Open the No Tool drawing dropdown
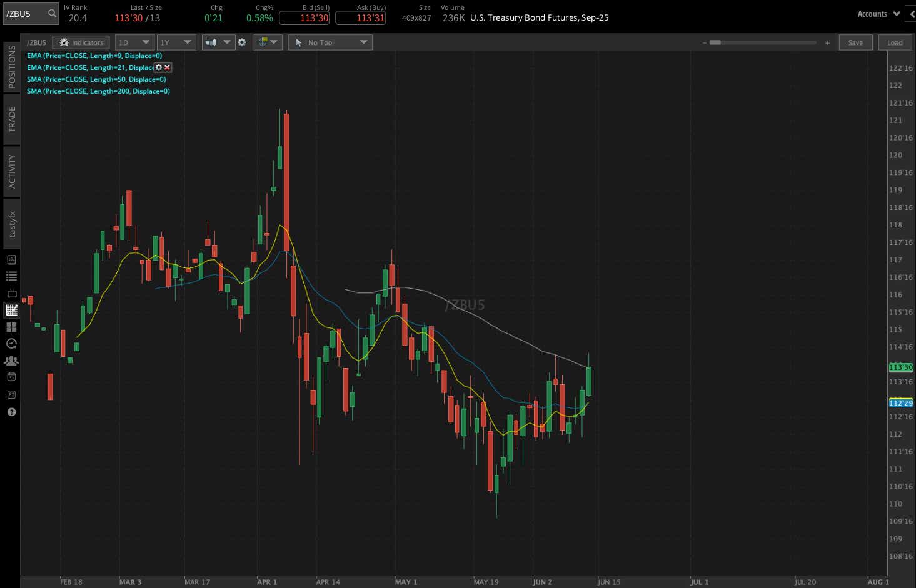The height and width of the screenshot is (588, 916). [x=330, y=42]
